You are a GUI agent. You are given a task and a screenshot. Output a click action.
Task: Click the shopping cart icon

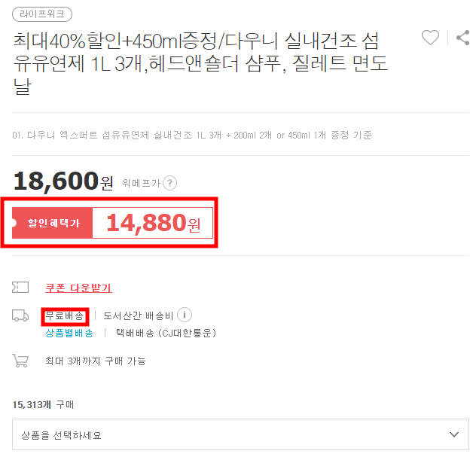pos(20,361)
